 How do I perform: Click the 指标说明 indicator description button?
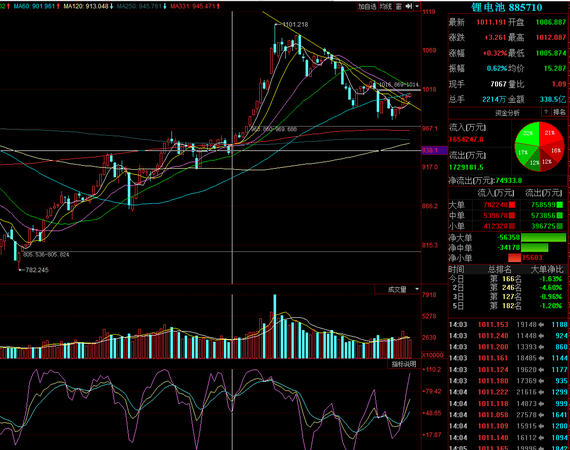click(x=404, y=364)
